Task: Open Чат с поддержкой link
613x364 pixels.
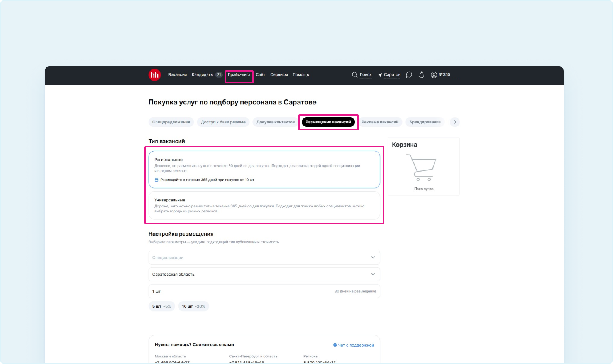Action: point(356,345)
